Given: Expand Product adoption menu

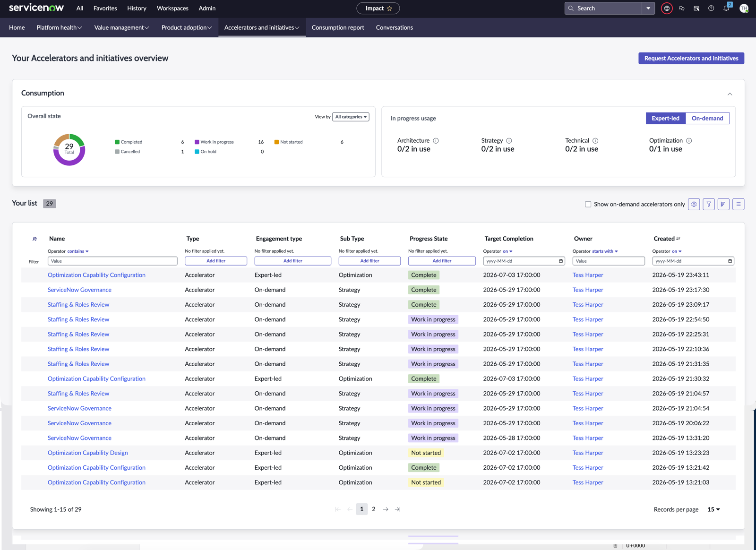Looking at the screenshot, I should pyautogui.click(x=186, y=27).
